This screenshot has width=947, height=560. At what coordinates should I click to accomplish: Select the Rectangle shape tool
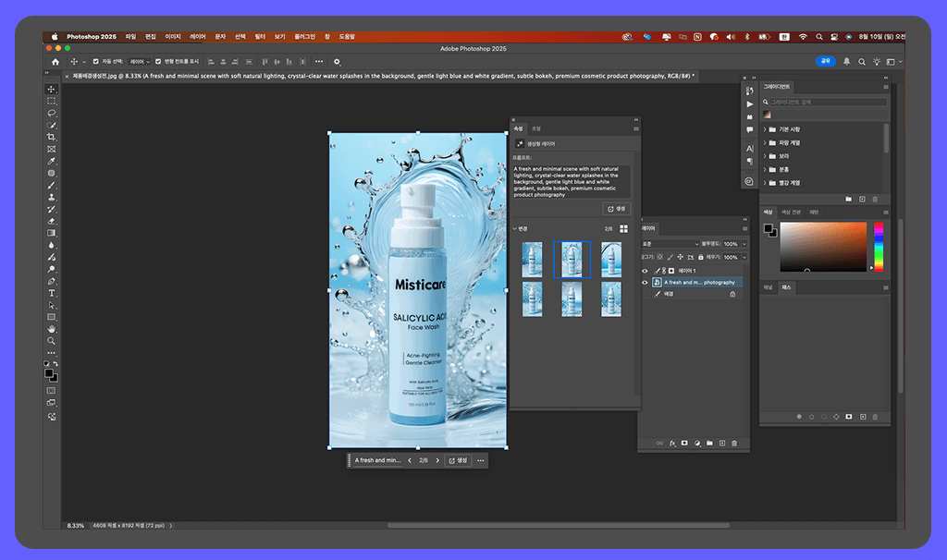click(52, 317)
